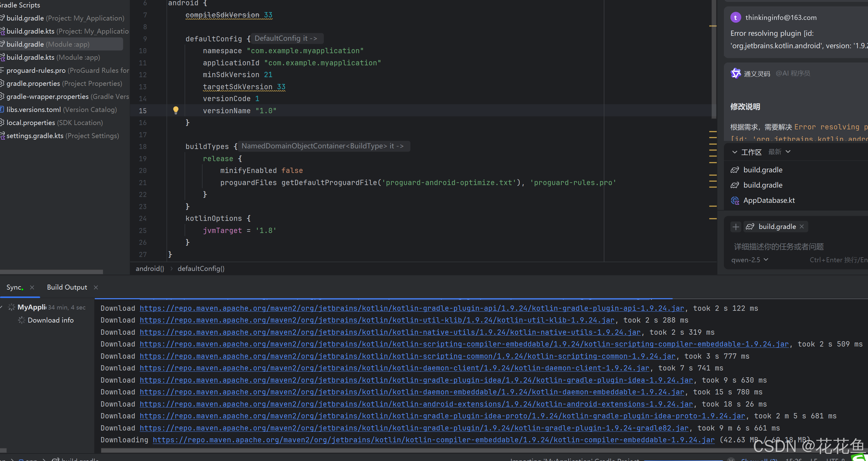Screen dimensions: 868x461
Task: Click the plus icon to add context file
Action: (x=736, y=227)
